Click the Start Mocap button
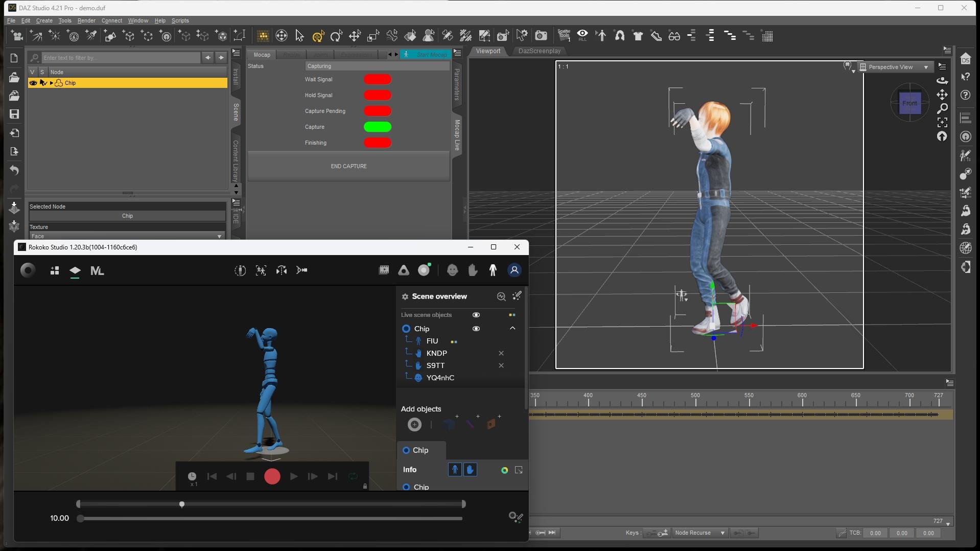The width and height of the screenshot is (980, 551). [425, 55]
